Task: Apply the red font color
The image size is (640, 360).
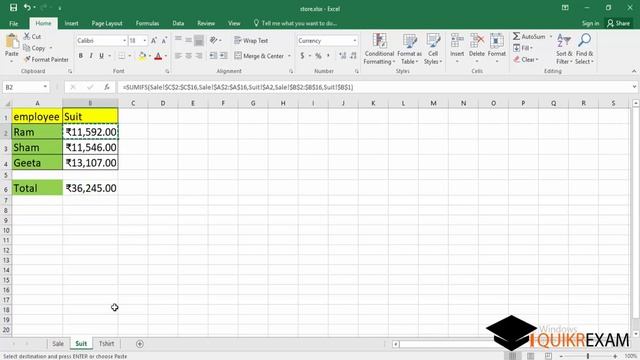Action: click(x=158, y=56)
